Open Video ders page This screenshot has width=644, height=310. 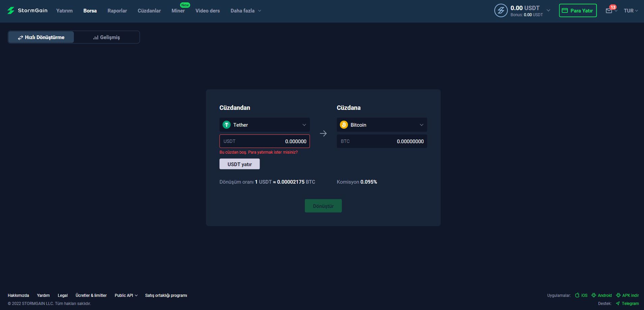[x=208, y=11]
